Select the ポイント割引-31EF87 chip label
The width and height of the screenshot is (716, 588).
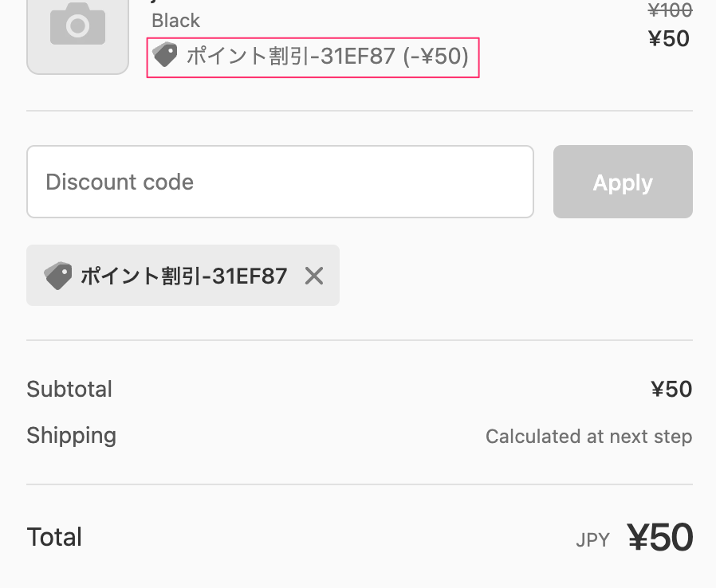point(183,276)
